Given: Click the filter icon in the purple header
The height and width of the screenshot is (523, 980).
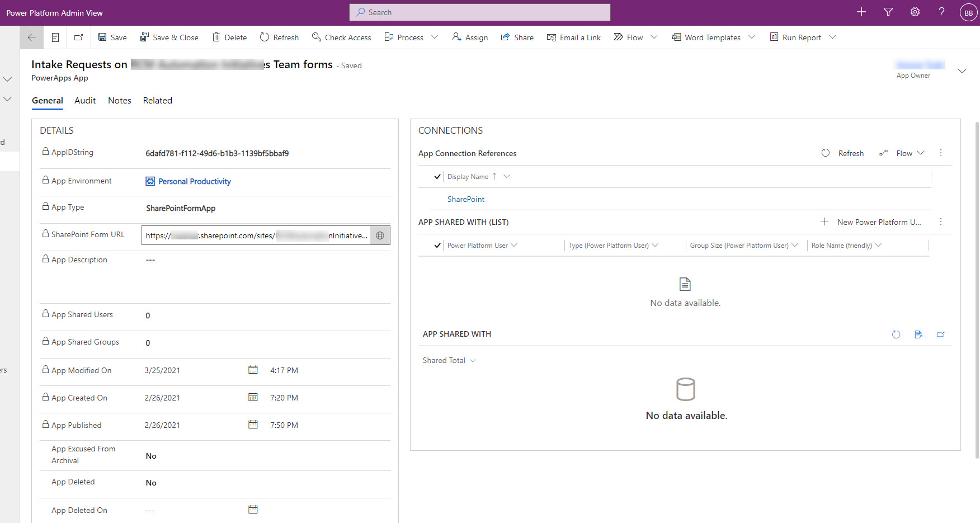Looking at the screenshot, I should [x=888, y=12].
